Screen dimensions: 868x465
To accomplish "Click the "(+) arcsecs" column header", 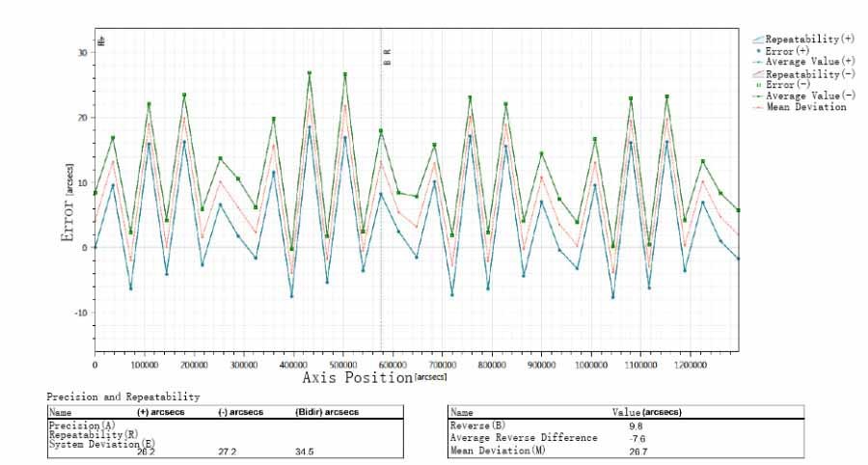I will click(160, 412).
